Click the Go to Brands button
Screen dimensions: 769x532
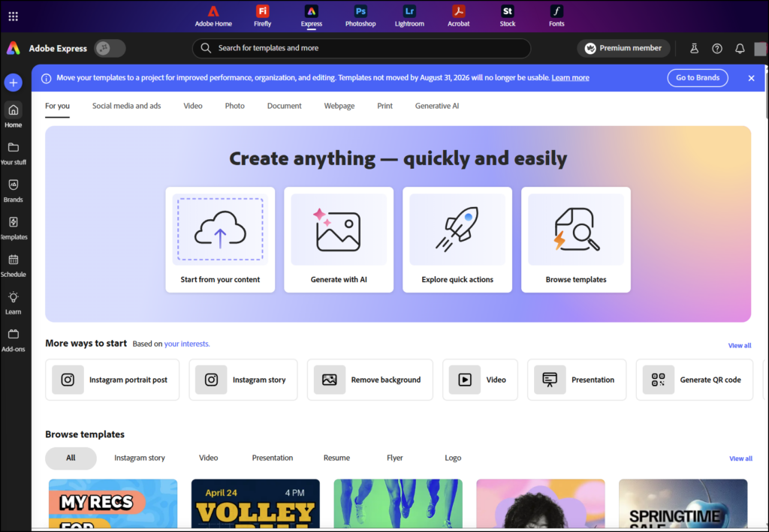pos(698,78)
